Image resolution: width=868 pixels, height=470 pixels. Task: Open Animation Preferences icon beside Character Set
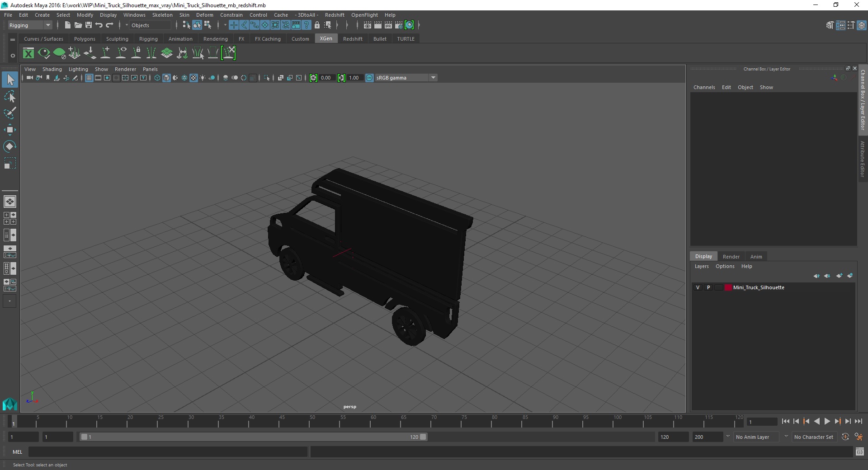859,437
